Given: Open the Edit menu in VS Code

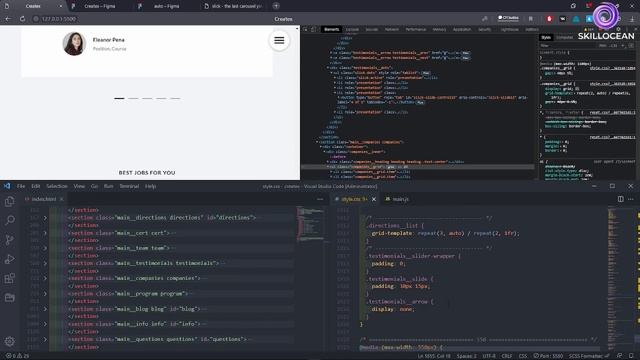Looking at the screenshot, I should click(36, 186).
